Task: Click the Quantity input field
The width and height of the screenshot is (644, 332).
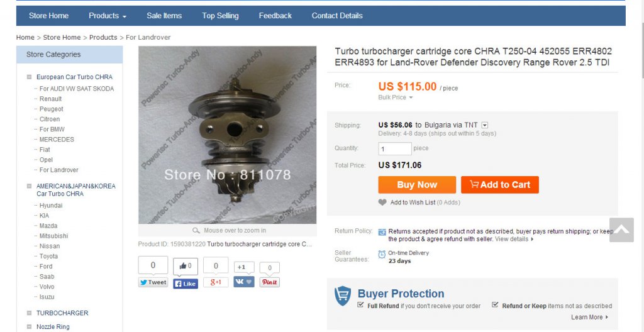Action: tap(395, 149)
